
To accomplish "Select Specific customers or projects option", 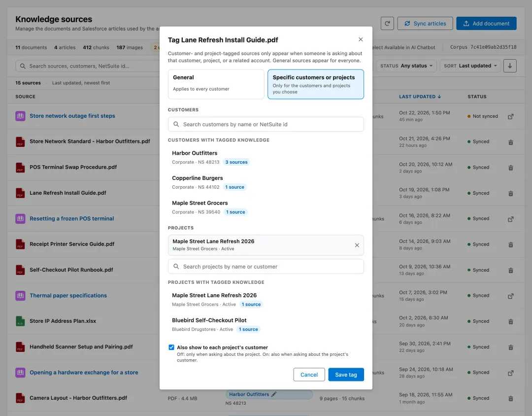I will [316, 84].
